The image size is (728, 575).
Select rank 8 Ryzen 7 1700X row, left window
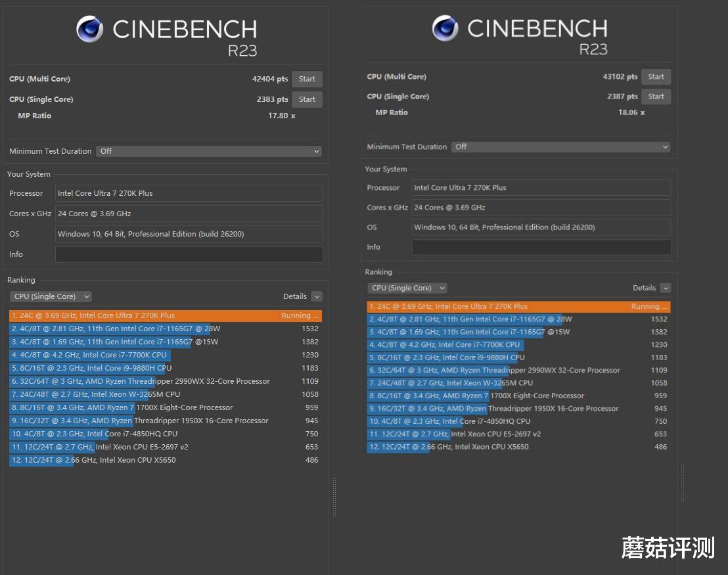point(166,408)
